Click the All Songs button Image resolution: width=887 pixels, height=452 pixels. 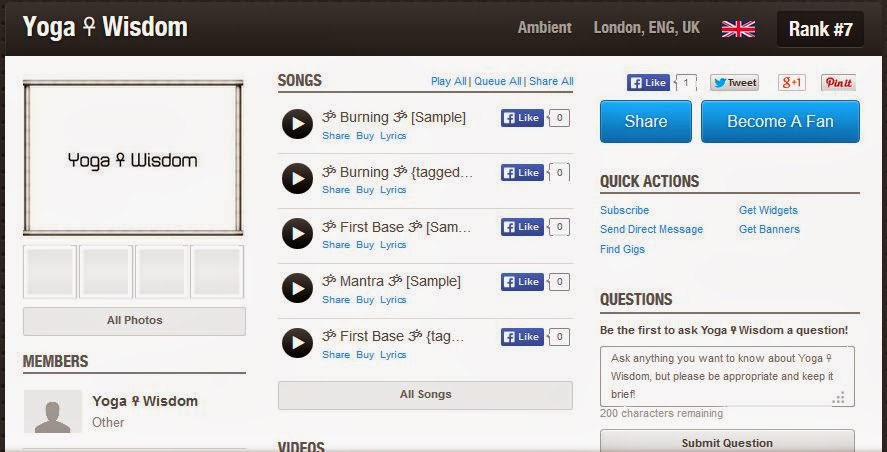tap(425, 395)
